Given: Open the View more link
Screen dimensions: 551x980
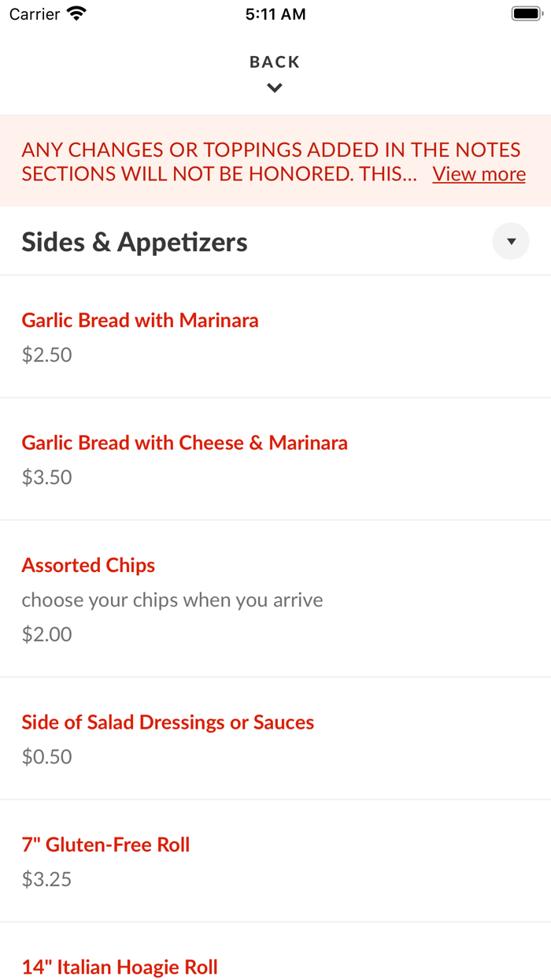Looking at the screenshot, I should tap(479, 173).
